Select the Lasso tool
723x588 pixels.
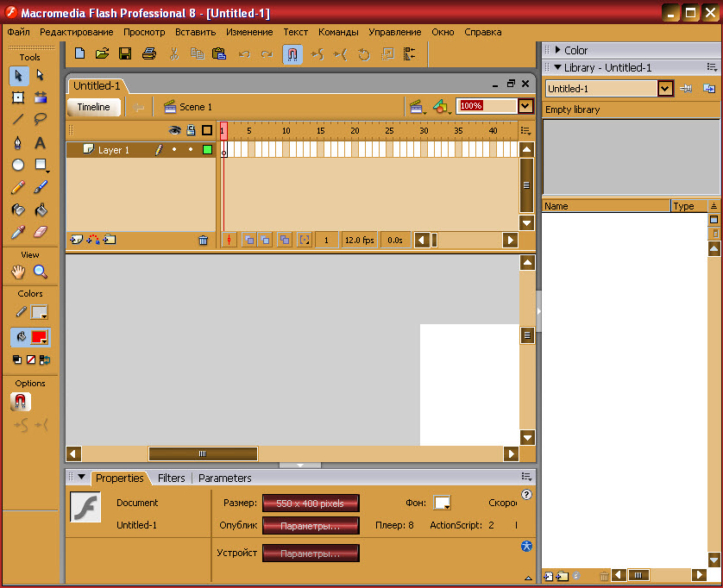[40, 120]
